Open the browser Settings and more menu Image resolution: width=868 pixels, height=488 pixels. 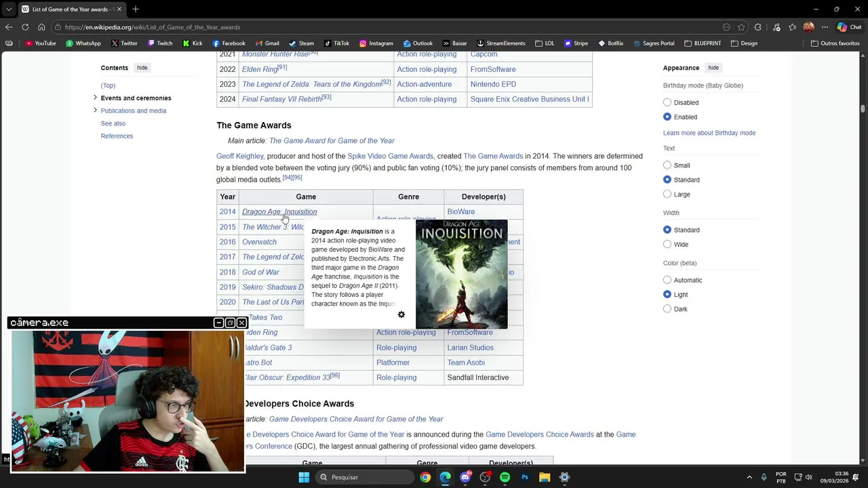coord(825,27)
